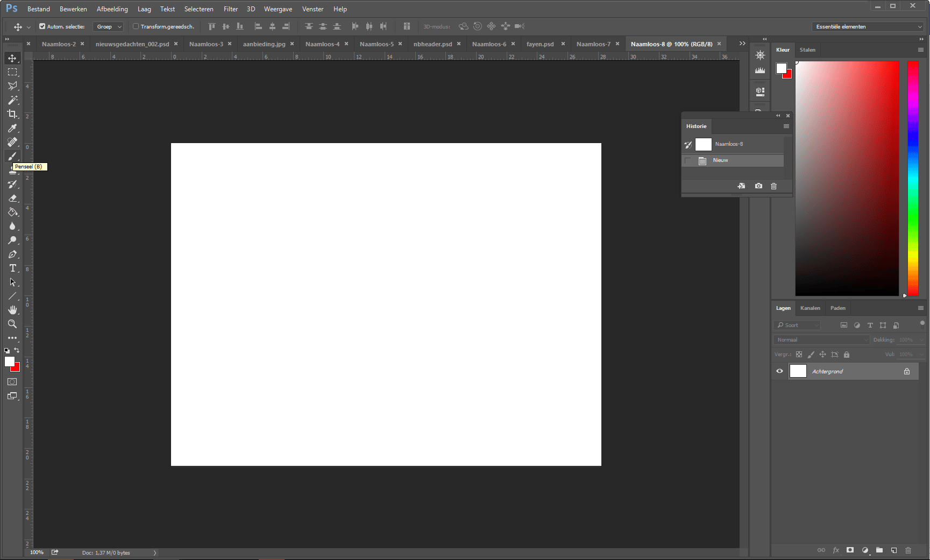Open the Essentiële elementen workspace dropdown
930x560 pixels.
click(867, 26)
